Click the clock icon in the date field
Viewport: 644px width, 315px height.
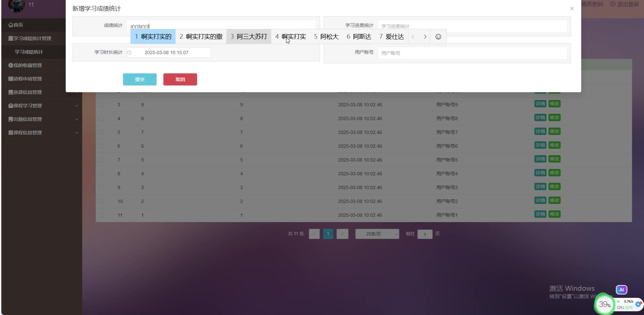(x=129, y=53)
